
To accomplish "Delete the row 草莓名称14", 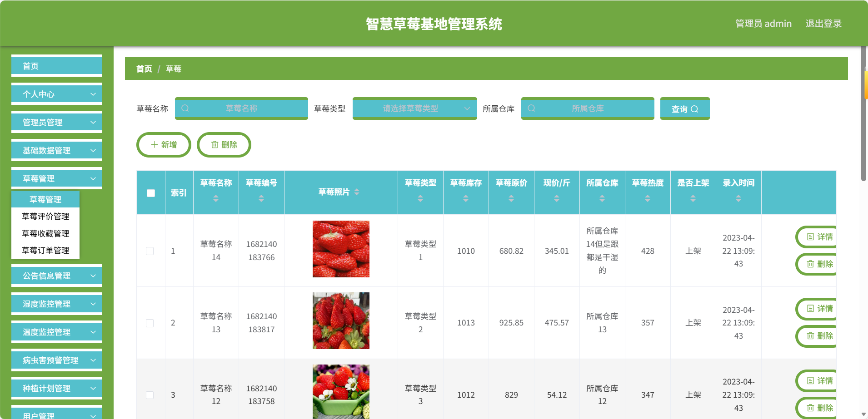I will [x=817, y=264].
